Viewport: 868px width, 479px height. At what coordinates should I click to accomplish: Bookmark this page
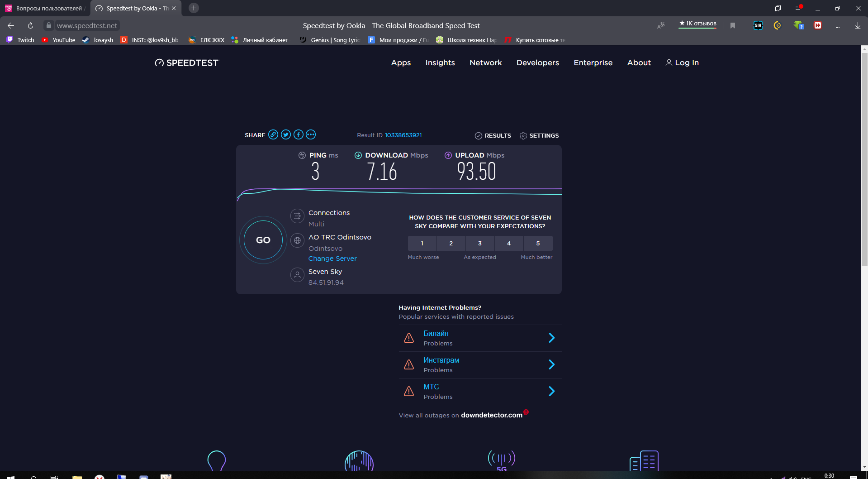click(x=733, y=26)
